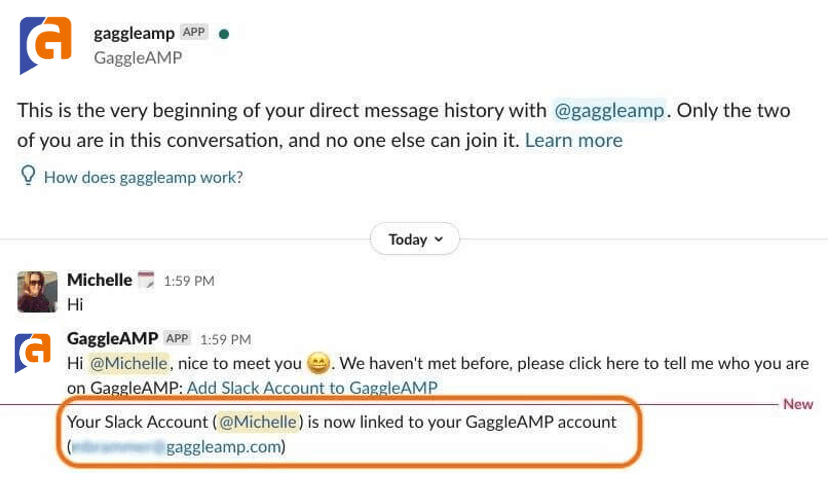The height and width of the screenshot is (478, 832).
Task: Open the blurred gaggleamp.com email address link
Action: coord(176,447)
